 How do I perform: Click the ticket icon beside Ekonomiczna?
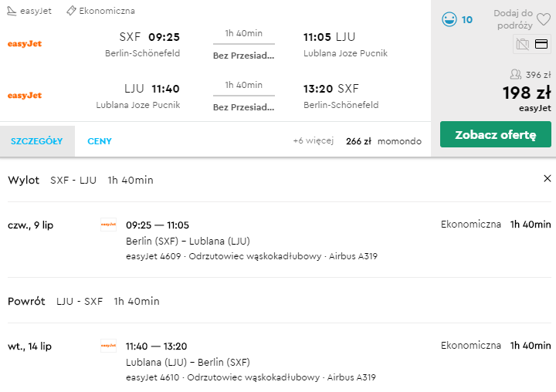(x=71, y=11)
